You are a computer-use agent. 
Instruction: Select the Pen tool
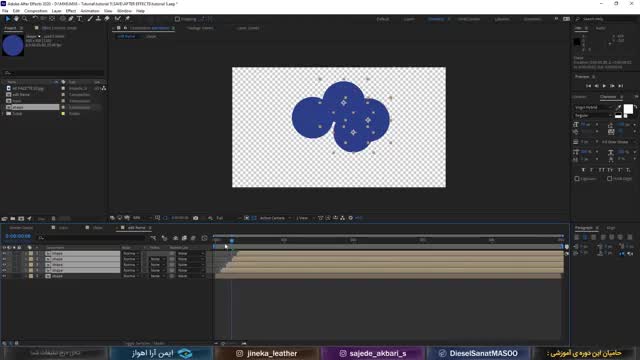(x=71, y=19)
